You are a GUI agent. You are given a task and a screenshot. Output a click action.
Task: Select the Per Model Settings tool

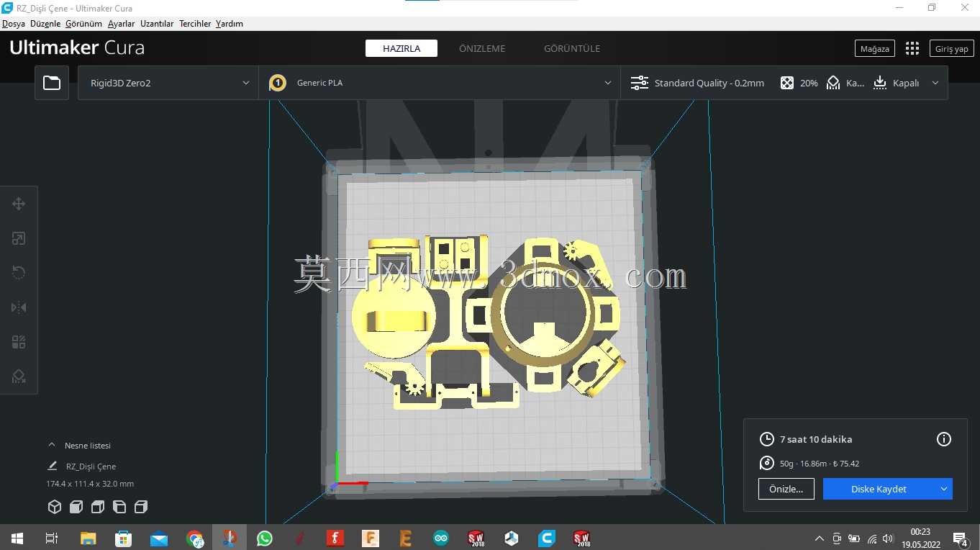(x=19, y=342)
